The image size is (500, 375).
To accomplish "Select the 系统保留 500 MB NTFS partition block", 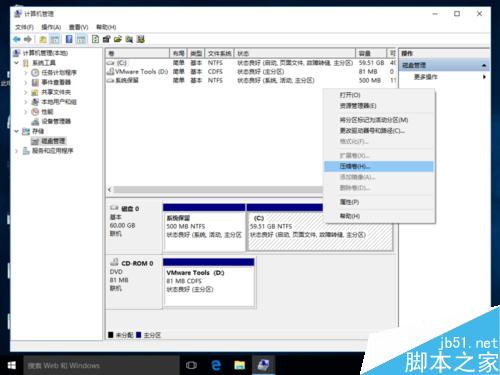I will (204, 228).
